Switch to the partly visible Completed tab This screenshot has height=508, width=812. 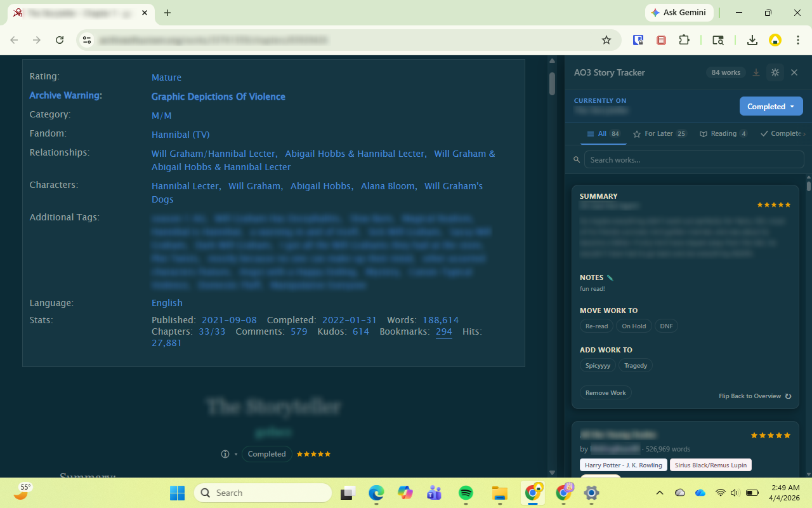point(782,134)
